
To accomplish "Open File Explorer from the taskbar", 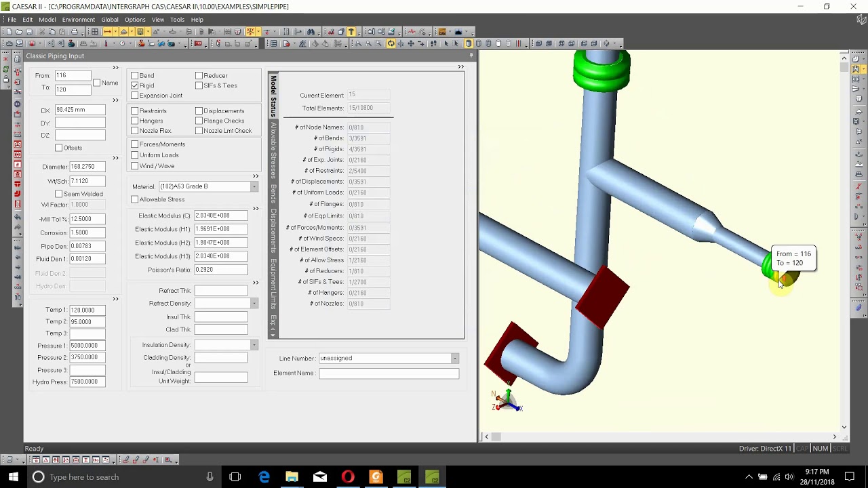I will pyautogui.click(x=292, y=477).
